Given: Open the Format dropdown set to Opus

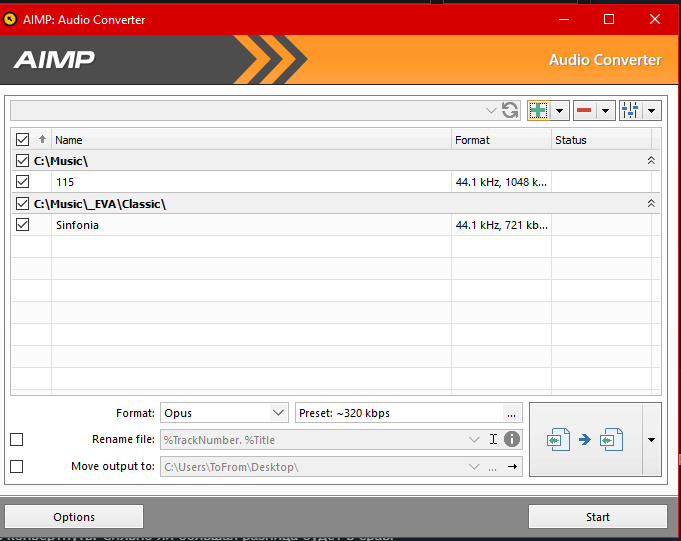Looking at the screenshot, I should click(x=224, y=413).
